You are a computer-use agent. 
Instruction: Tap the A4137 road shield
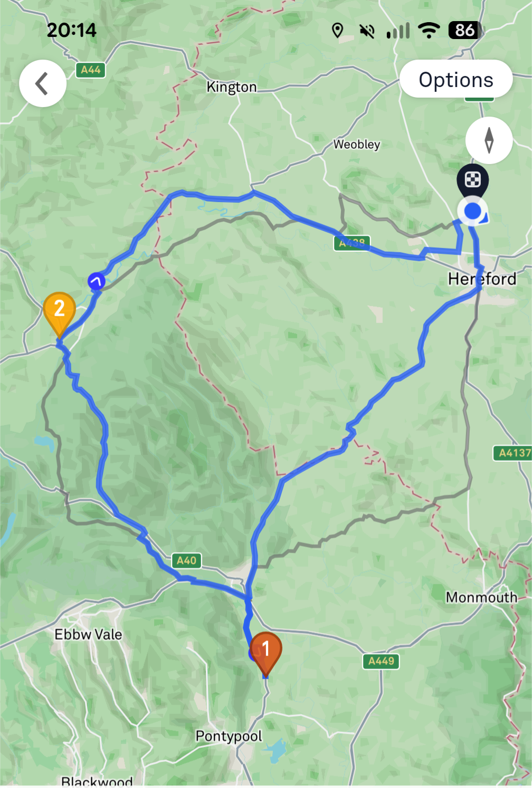pyautogui.click(x=513, y=453)
